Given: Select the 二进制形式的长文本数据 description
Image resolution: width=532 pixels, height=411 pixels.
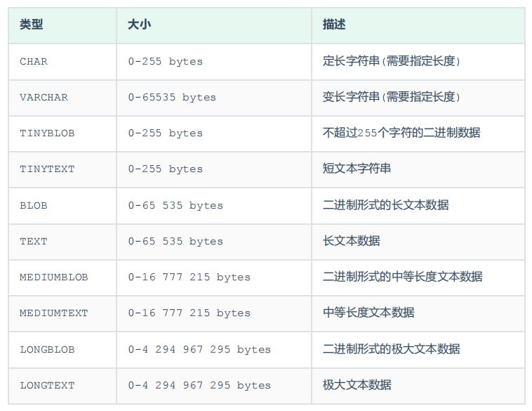Looking at the screenshot, I should point(386,206).
